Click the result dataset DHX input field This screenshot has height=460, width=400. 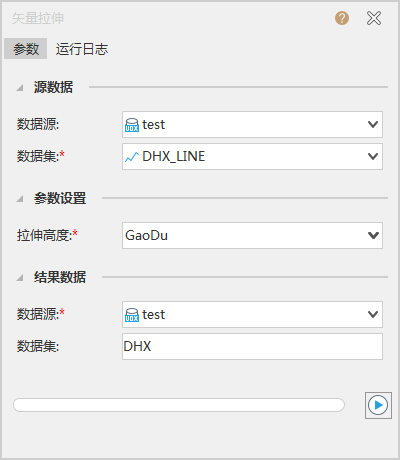coord(252,346)
